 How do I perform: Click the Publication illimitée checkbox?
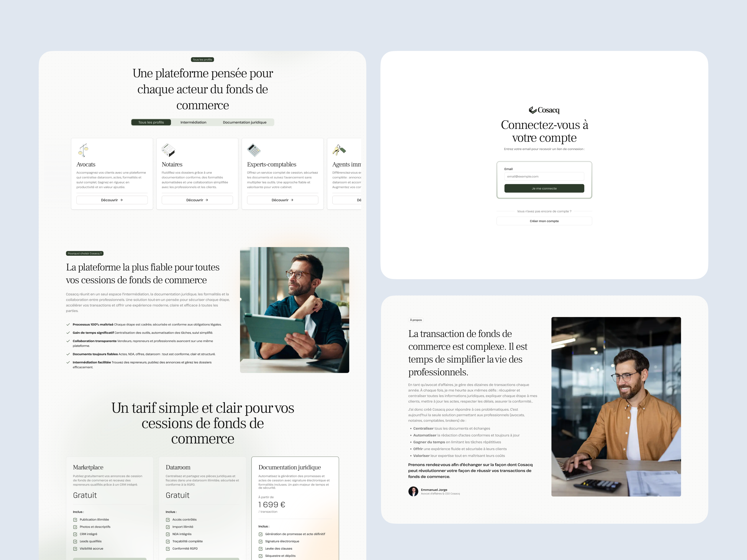[x=75, y=520]
